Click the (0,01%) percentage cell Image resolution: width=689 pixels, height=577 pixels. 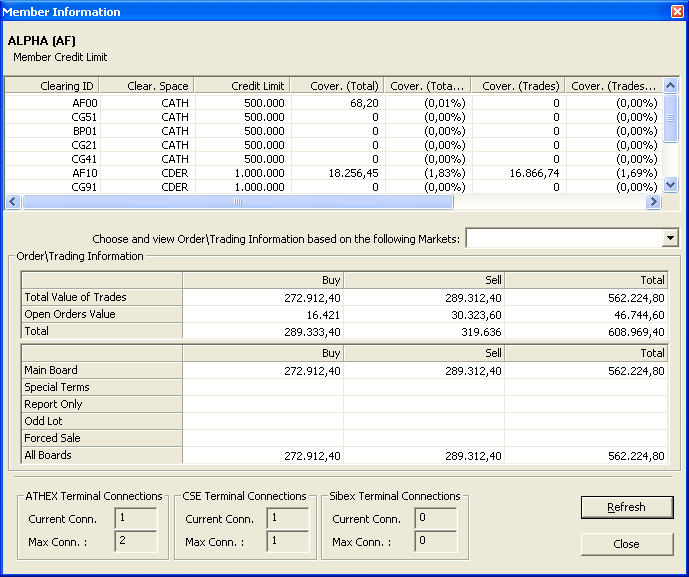point(445,103)
